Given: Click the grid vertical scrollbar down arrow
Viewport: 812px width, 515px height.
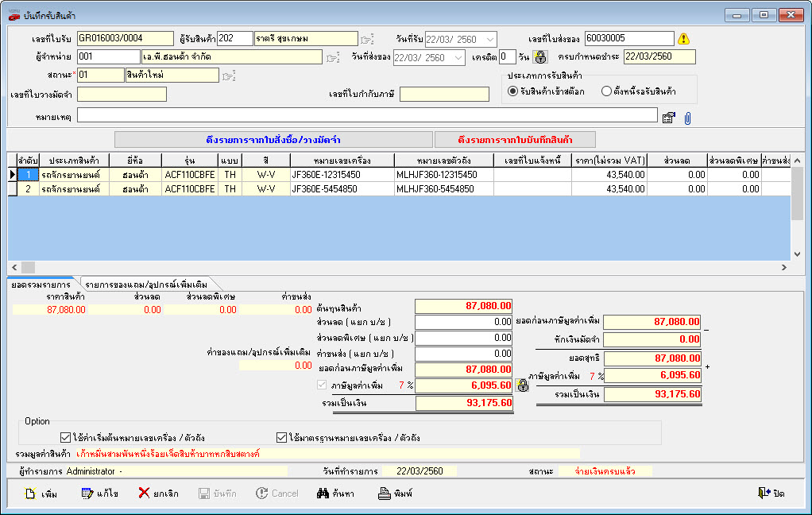Looking at the screenshot, I should coord(798,254).
